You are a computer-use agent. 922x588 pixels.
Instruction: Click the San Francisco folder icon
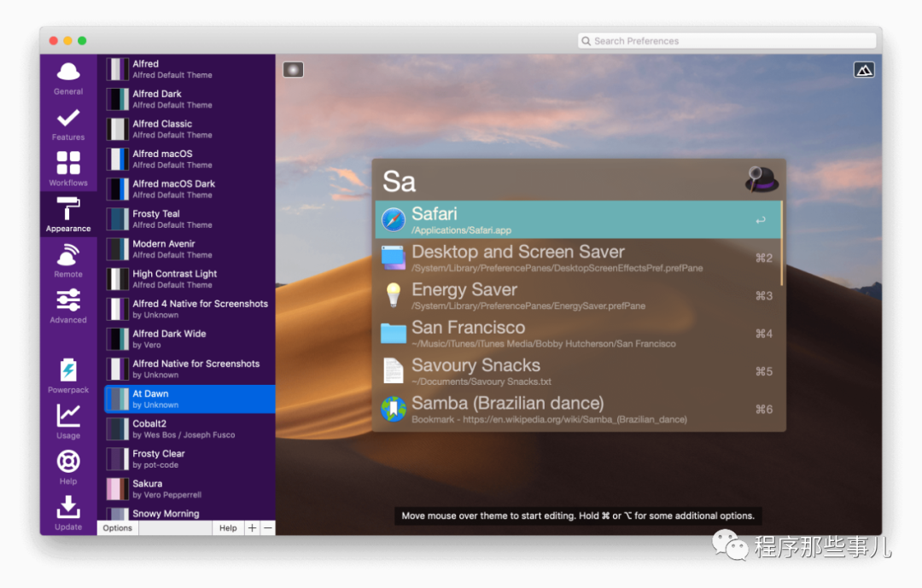click(393, 333)
